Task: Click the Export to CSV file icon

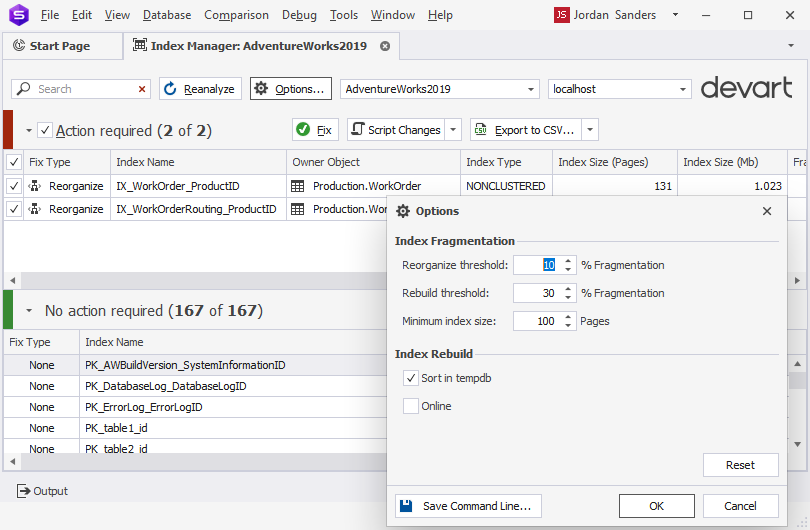Action: pos(480,129)
